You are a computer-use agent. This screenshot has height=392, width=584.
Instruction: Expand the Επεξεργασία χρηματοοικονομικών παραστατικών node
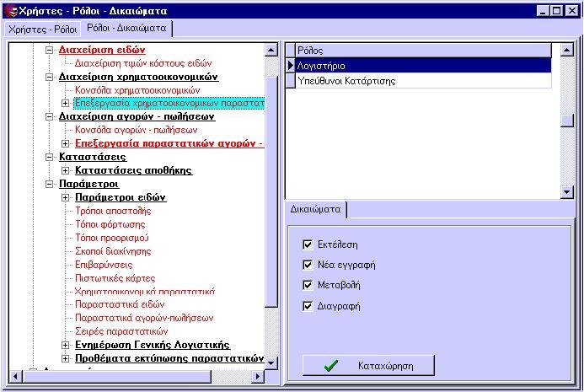point(66,103)
